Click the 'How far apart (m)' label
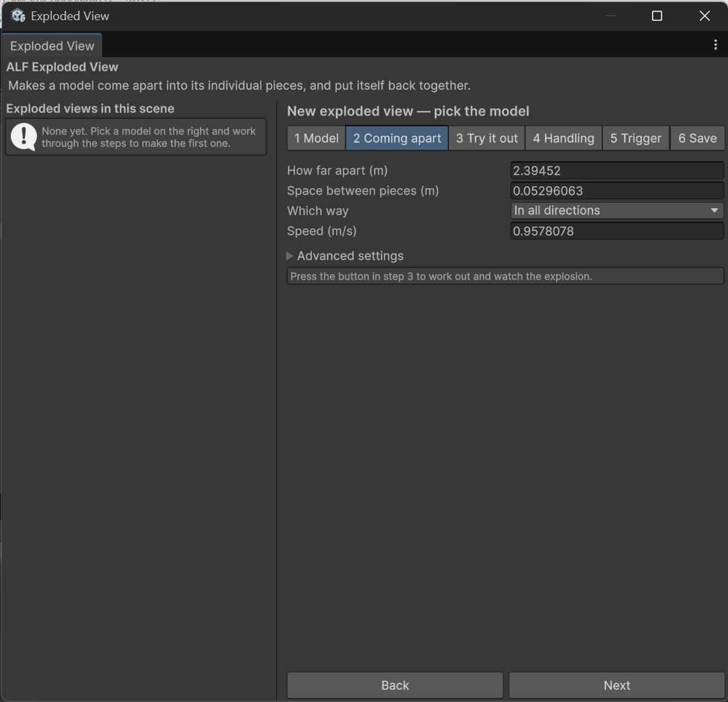 337,171
